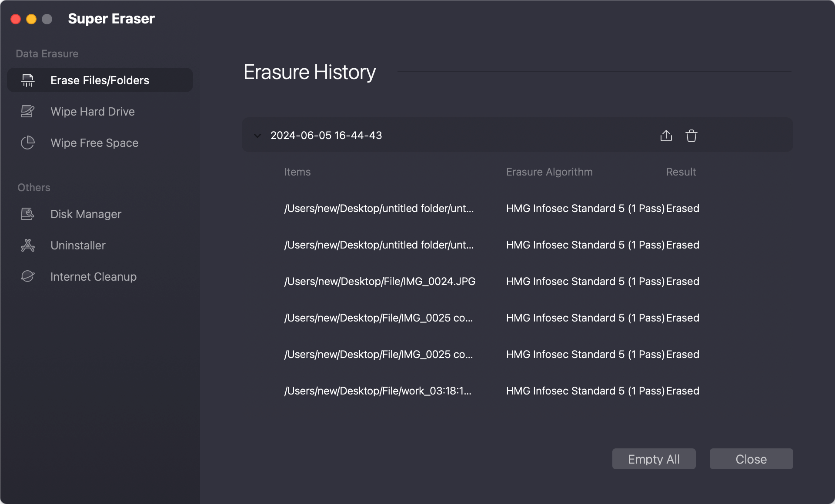Select Internet Cleanup in the sidebar
835x504 pixels.
tap(93, 276)
